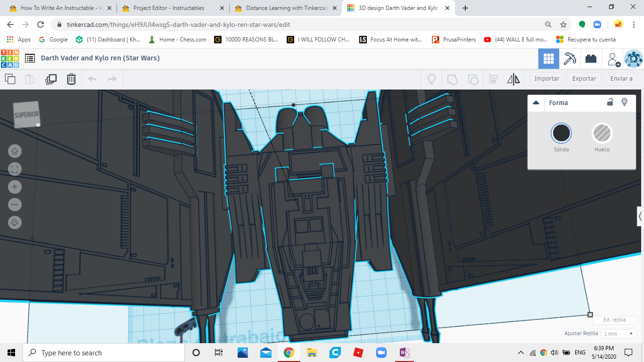Open the design list icon beside the title
The image size is (644, 362).
pyautogui.click(x=30, y=58)
